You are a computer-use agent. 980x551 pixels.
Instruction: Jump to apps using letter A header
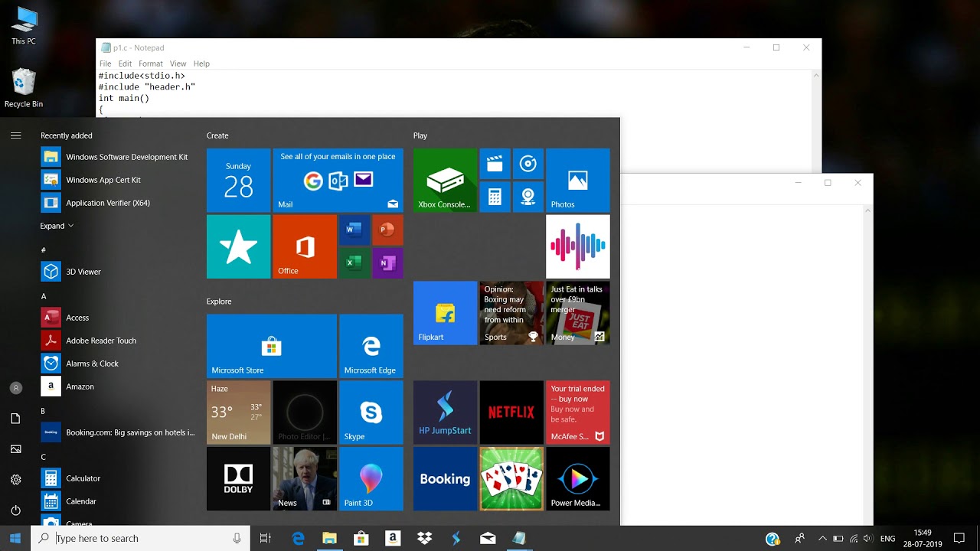click(x=44, y=296)
